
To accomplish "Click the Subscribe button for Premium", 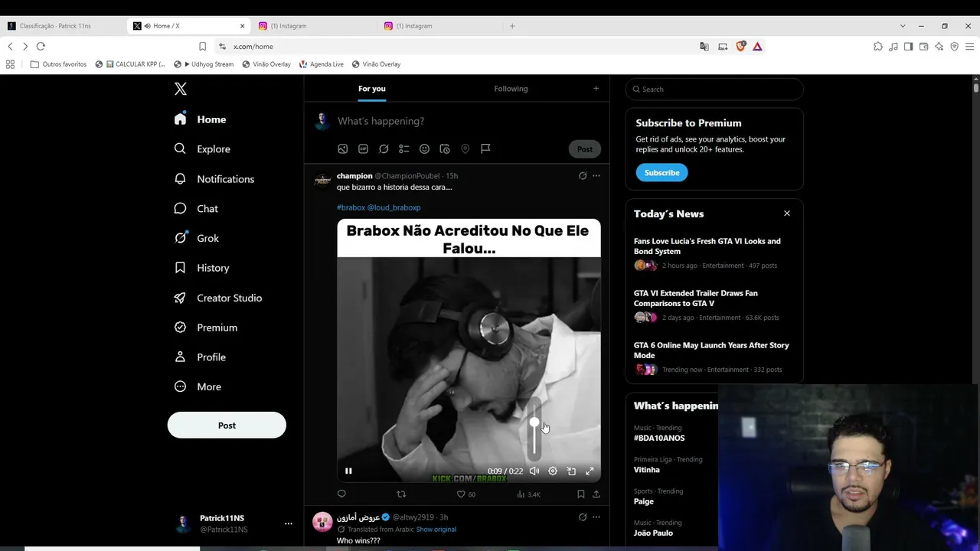I will tap(661, 173).
